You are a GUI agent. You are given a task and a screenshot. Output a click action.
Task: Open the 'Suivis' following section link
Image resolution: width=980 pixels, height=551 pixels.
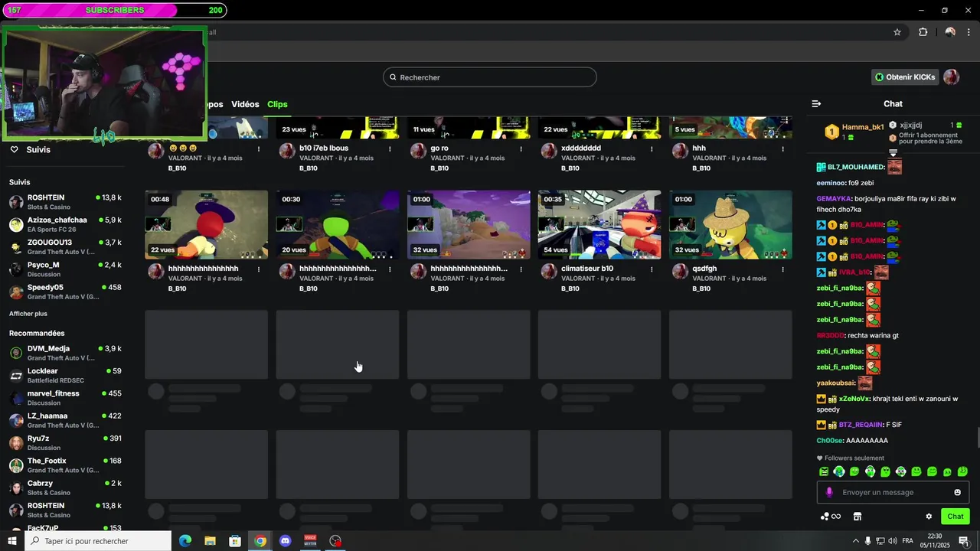tap(31, 149)
